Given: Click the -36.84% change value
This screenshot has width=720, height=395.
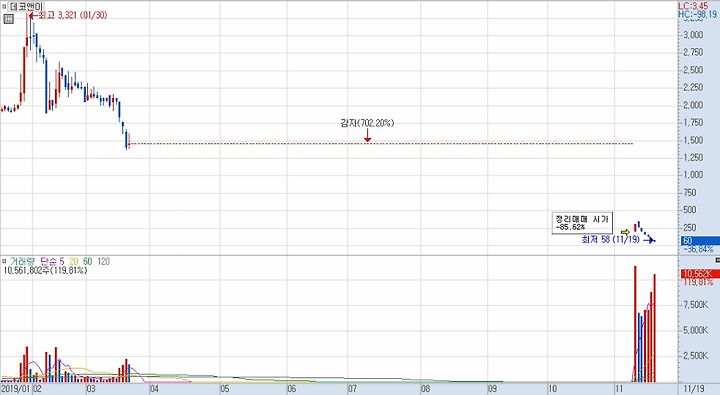Looking at the screenshot, I should (x=698, y=249).
